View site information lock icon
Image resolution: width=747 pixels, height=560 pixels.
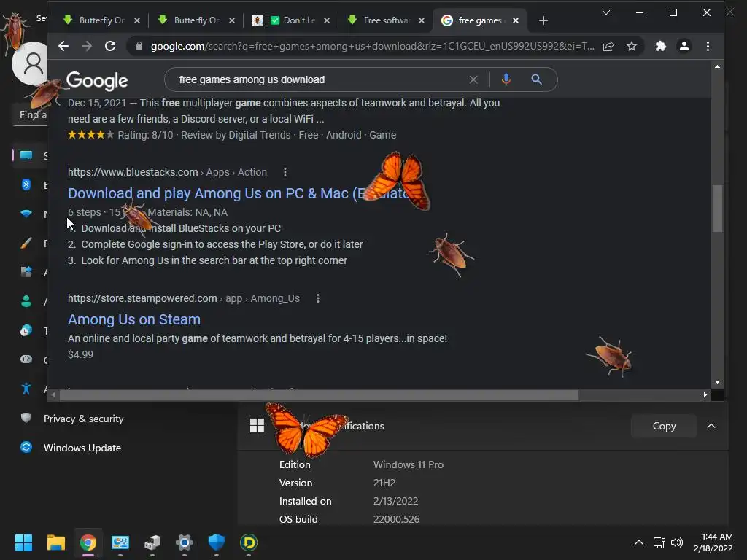pyautogui.click(x=139, y=46)
